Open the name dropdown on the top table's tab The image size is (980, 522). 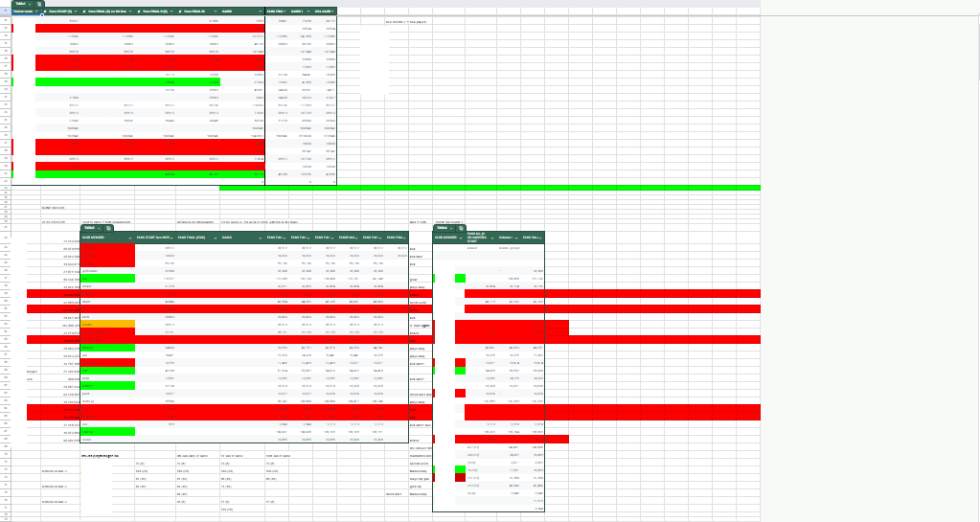[30, 4]
